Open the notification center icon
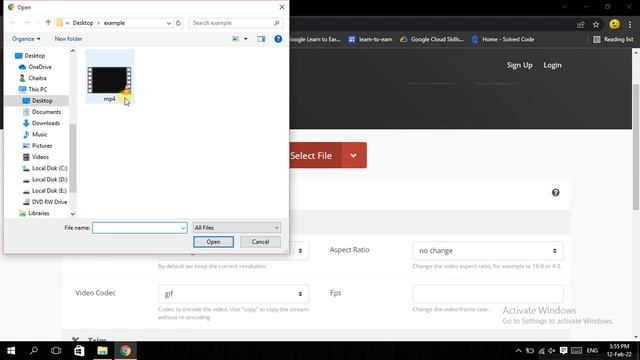640x360 pixels. click(x=564, y=351)
